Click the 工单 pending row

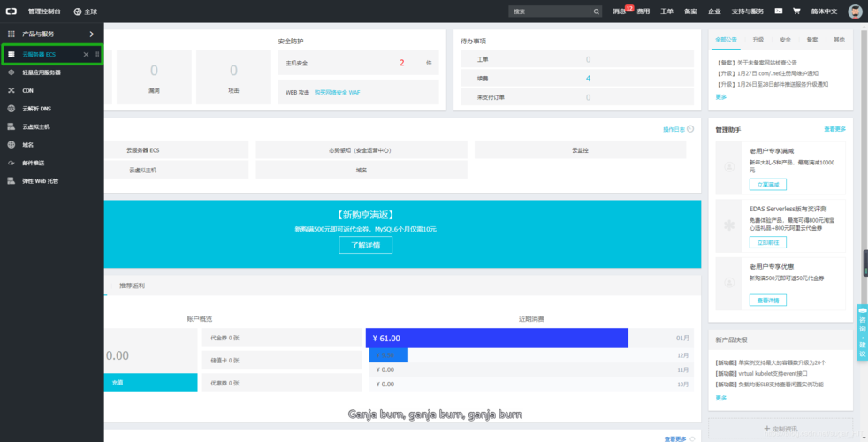[x=577, y=59]
